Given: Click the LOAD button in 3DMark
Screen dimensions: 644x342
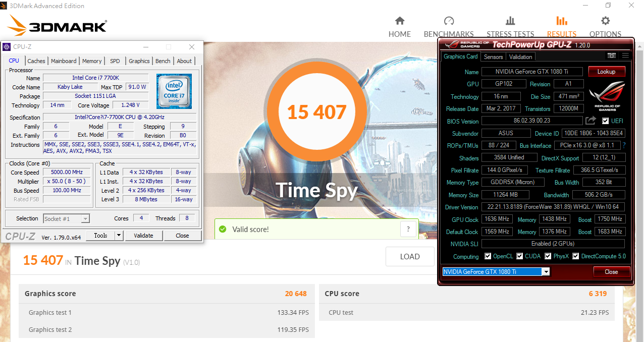Looking at the screenshot, I should [x=410, y=257].
